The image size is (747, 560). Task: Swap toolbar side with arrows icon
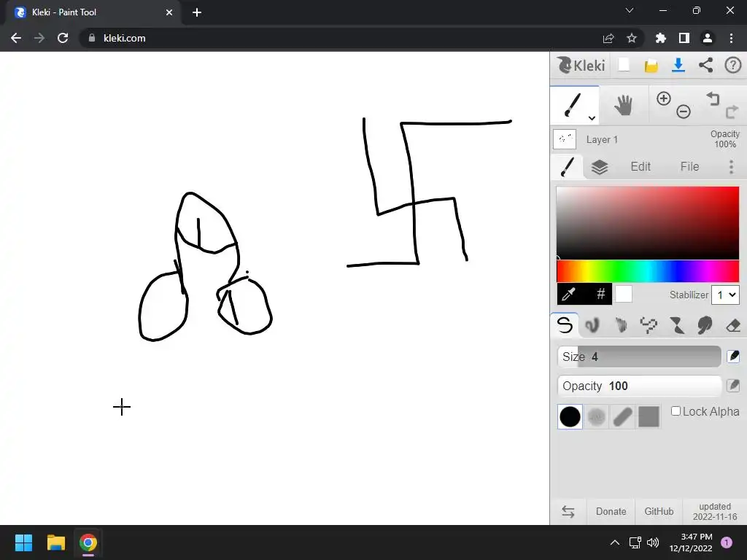coord(568,511)
